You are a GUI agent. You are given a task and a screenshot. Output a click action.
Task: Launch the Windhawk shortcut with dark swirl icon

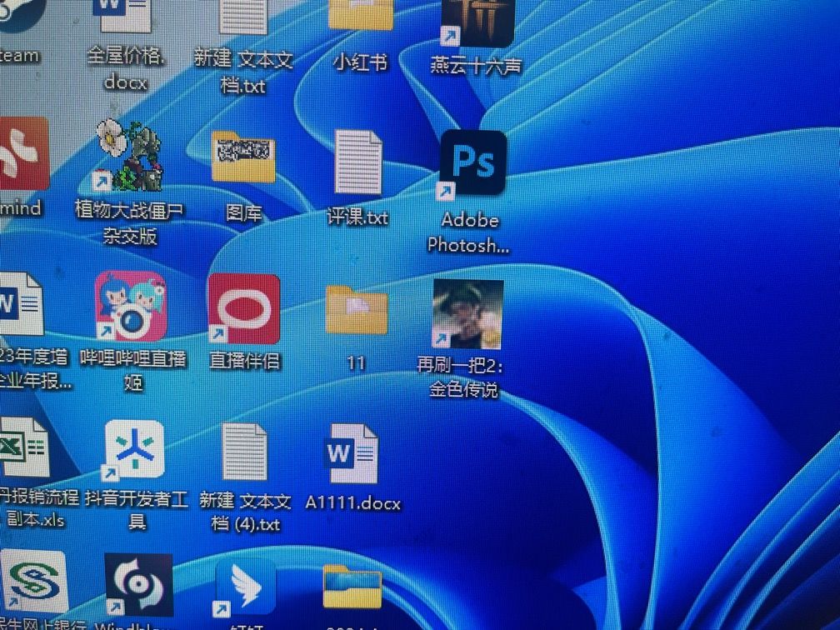138,585
